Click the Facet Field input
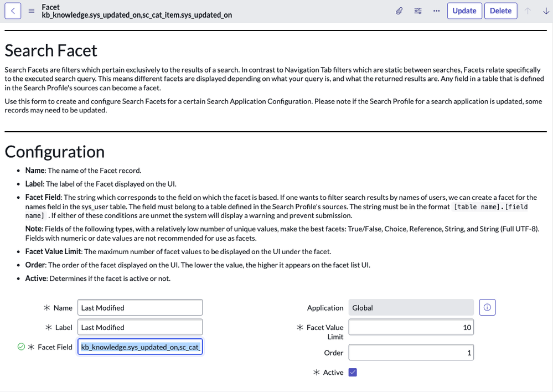This screenshot has width=553, height=392. coord(140,347)
